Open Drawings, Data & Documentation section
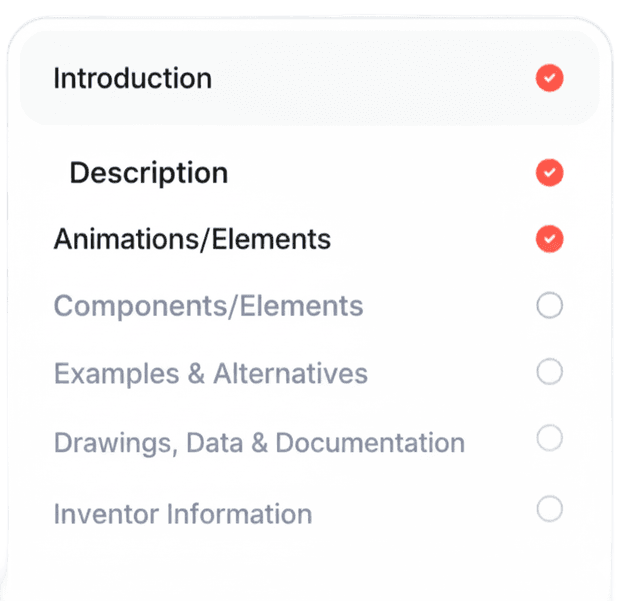640x601 pixels. tap(258, 442)
